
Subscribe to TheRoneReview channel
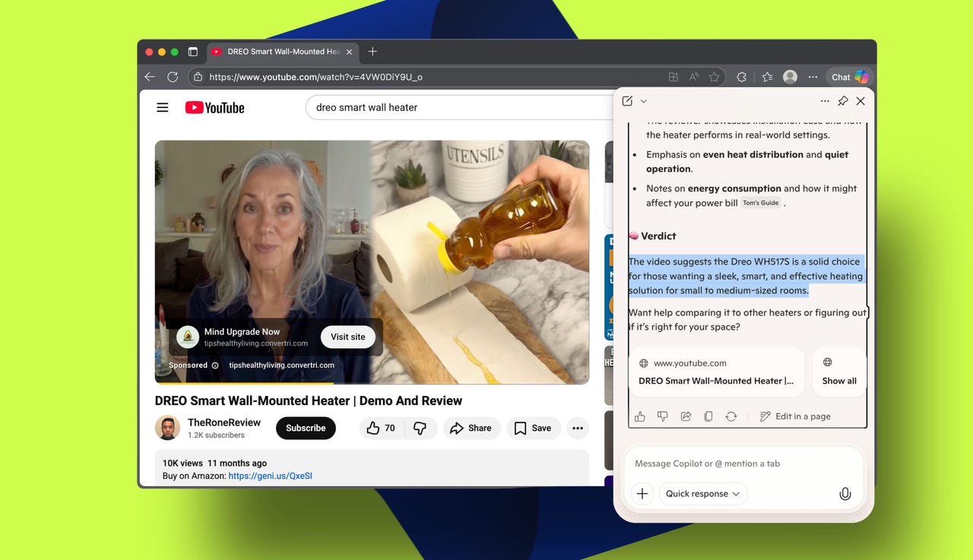click(306, 428)
